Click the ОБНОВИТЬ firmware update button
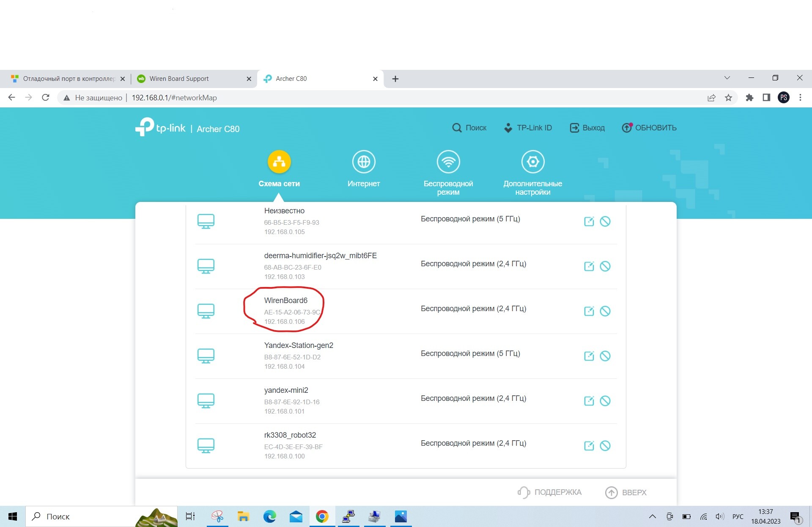This screenshot has width=812, height=527. 649,128
